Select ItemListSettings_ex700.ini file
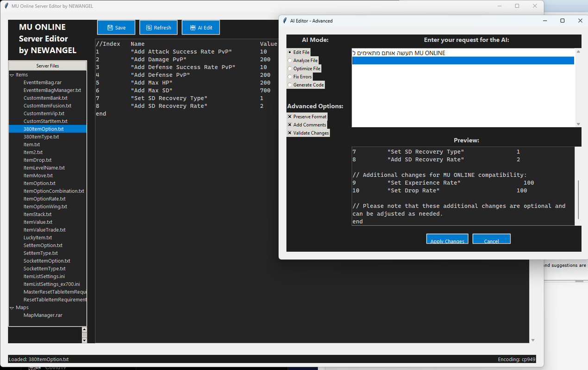 (51, 284)
